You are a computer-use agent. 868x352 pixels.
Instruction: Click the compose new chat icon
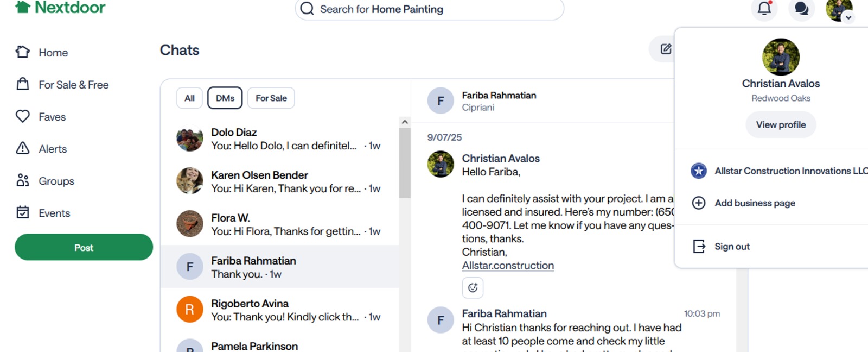[x=666, y=49]
